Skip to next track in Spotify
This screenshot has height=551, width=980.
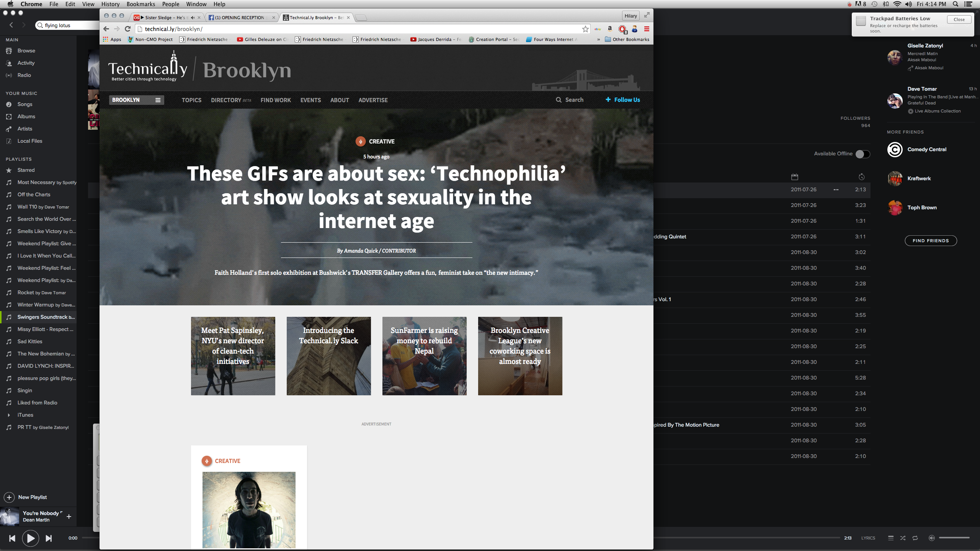(49, 538)
